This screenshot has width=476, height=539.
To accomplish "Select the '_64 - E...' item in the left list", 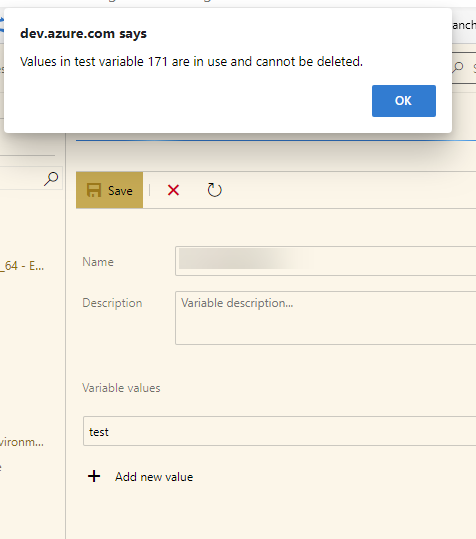I will click(x=22, y=266).
